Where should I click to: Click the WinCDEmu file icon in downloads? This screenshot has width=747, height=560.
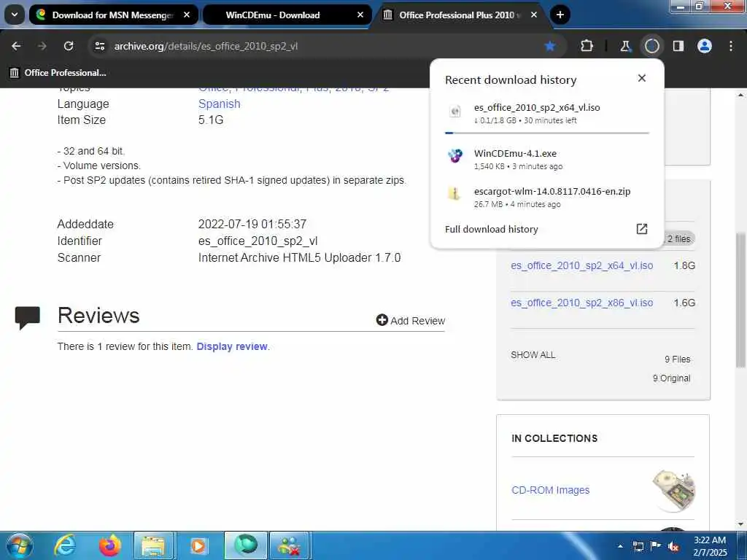(455, 155)
